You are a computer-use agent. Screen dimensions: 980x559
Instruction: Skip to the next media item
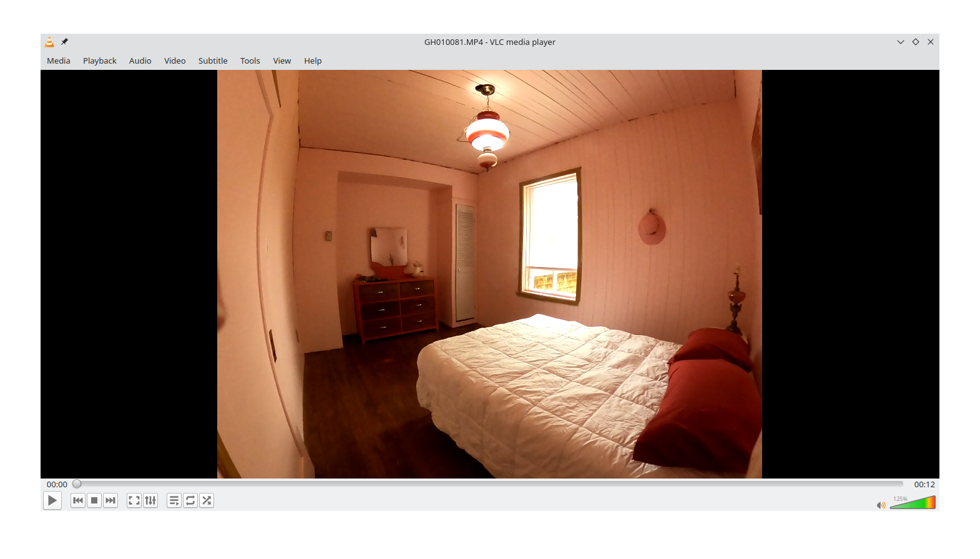[x=110, y=500]
